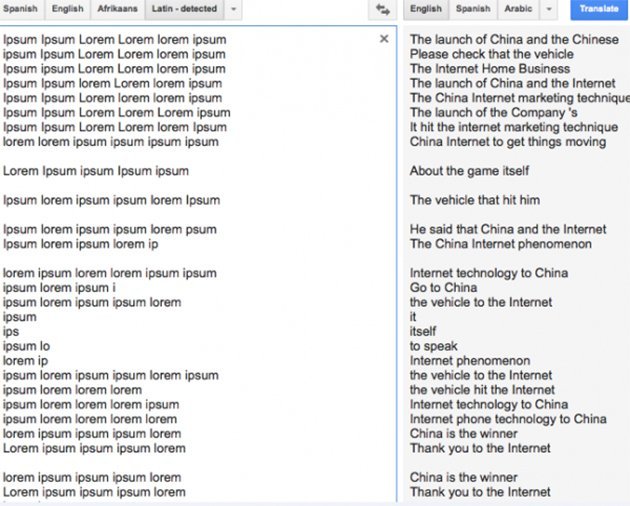630x506 pixels.
Task: Click the first source line 'Ipsum Ipsum Lorem Lorem'
Action: click(x=115, y=39)
